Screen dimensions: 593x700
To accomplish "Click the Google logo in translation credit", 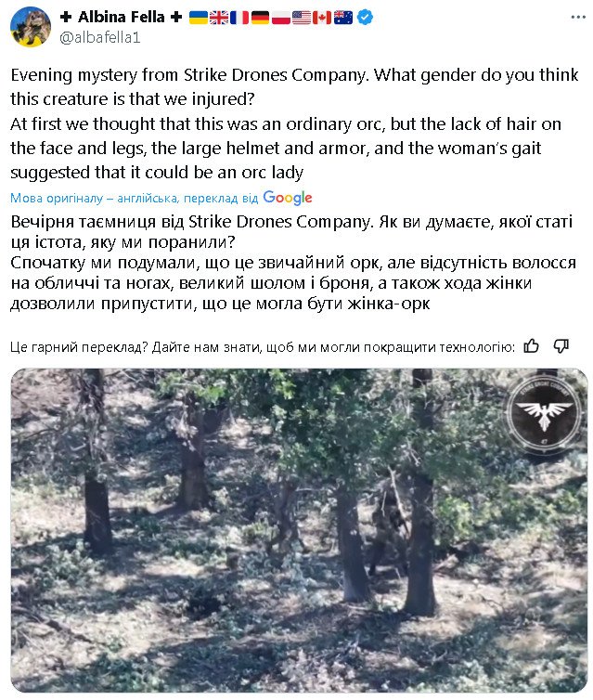I will tap(288, 198).
